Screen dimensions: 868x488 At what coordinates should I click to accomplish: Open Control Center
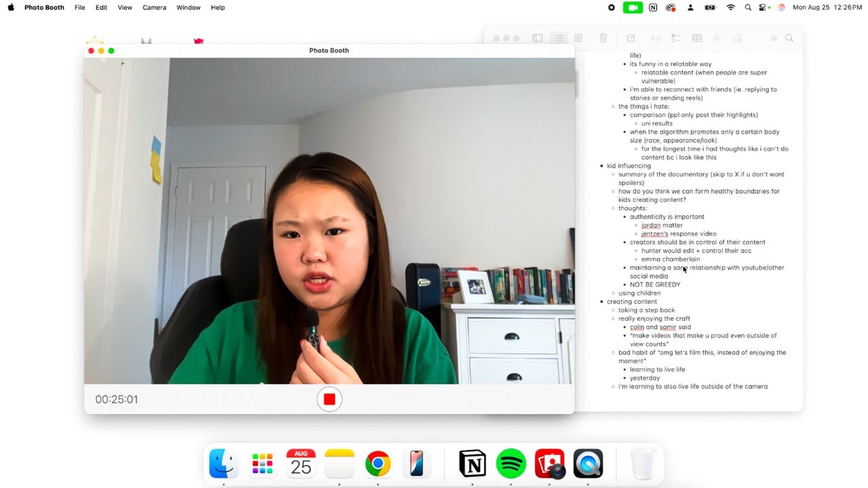pos(764,7)
